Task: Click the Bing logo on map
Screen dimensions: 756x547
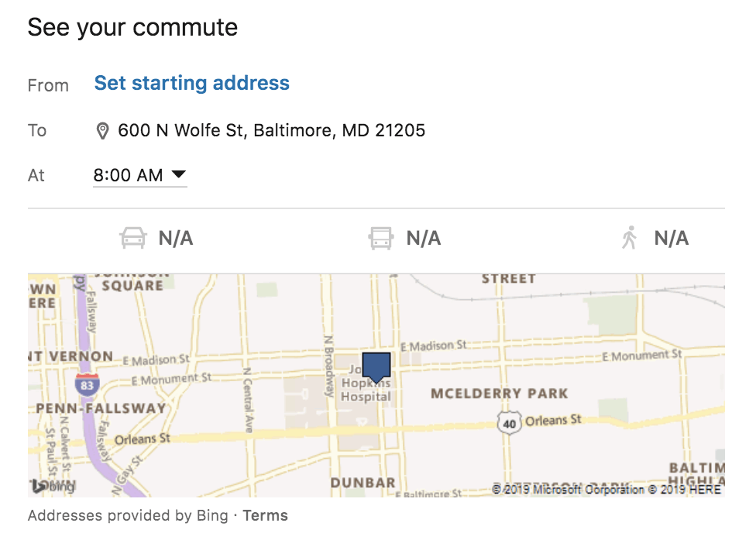Action: click(x=53, y=486)
